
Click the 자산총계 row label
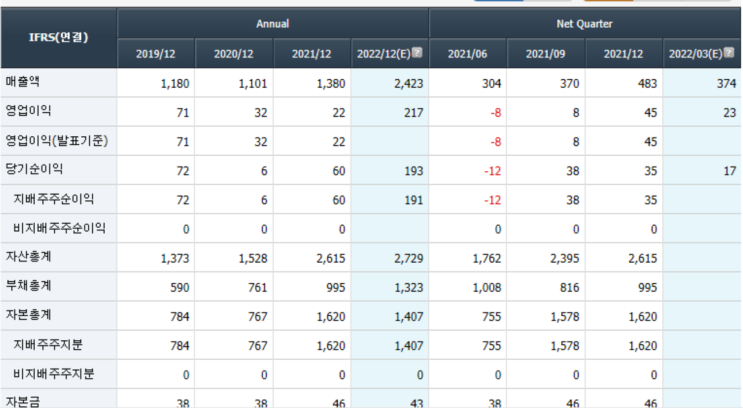pos(28,257)
